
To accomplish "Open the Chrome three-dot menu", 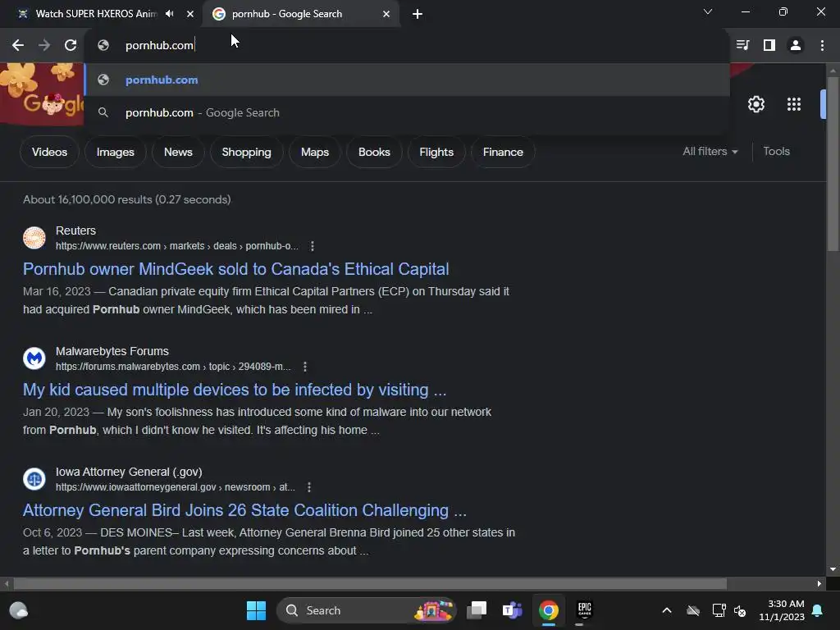I will pos(822,46).
